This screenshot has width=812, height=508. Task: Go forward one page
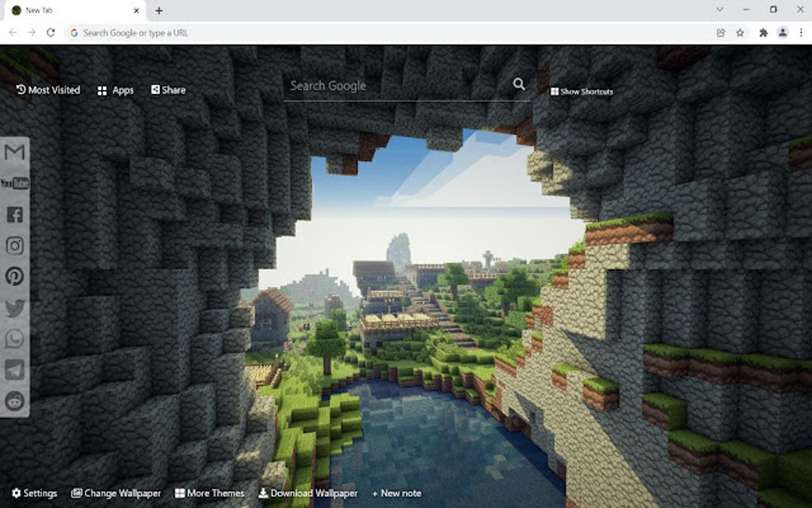tap(32, 33)
